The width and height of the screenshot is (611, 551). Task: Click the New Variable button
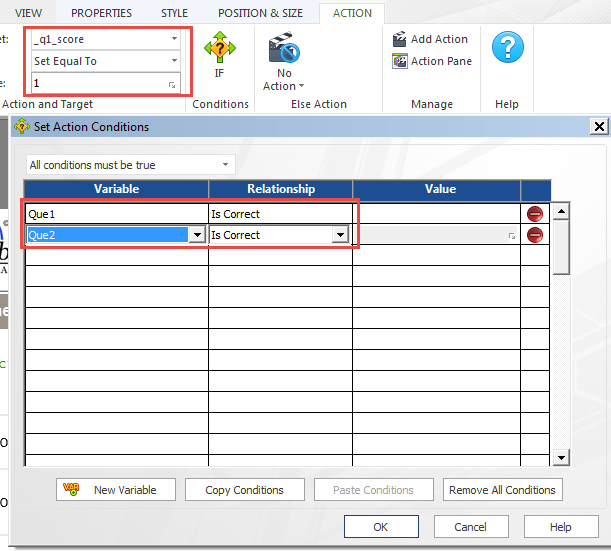coord(116,490)
